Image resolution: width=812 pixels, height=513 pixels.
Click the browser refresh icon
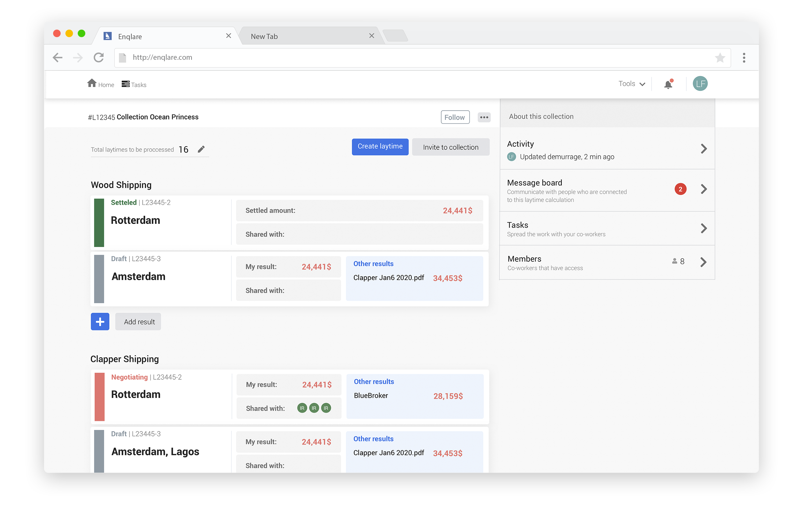(x=98, y=57)
